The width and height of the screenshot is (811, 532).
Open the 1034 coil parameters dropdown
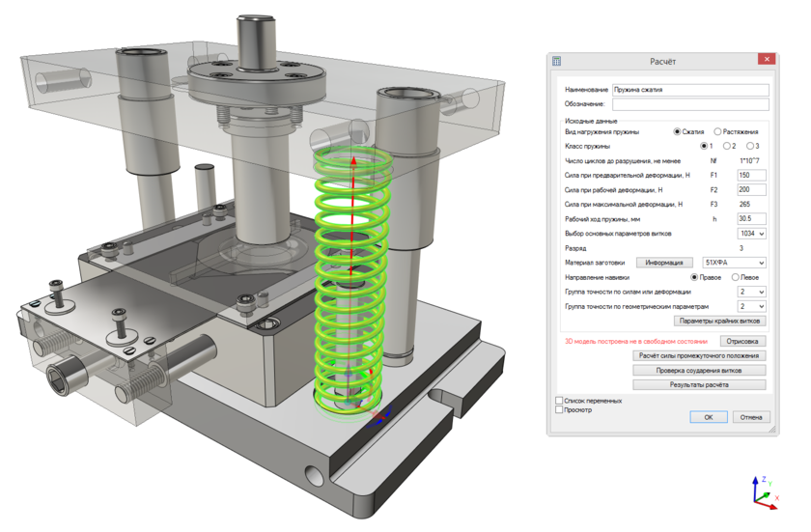point(752,234)
